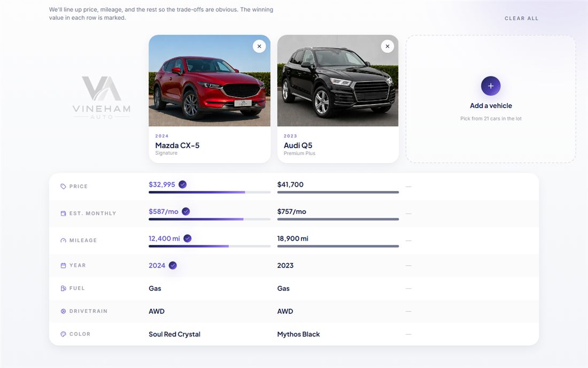The width and height of the screenshot is (588, 368).
Task: Click the price tag icon in Price row
Action: point(64,187)
